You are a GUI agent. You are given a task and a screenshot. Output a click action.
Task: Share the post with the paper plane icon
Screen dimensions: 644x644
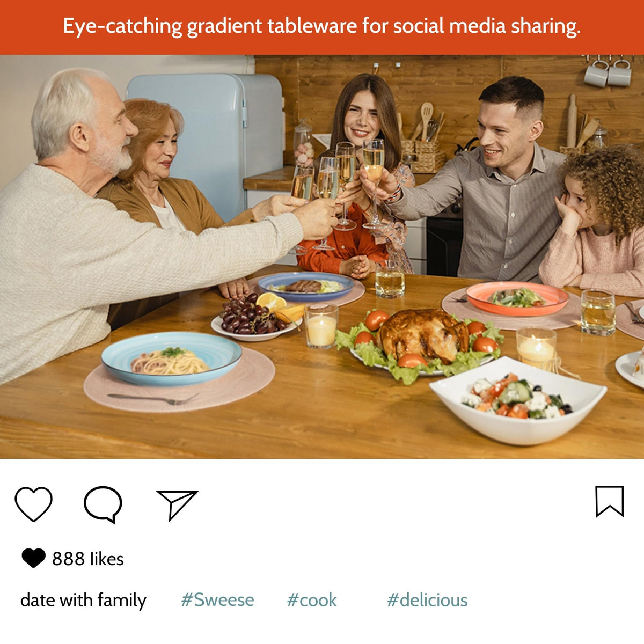pyautogui.click(x=177, y=504)
